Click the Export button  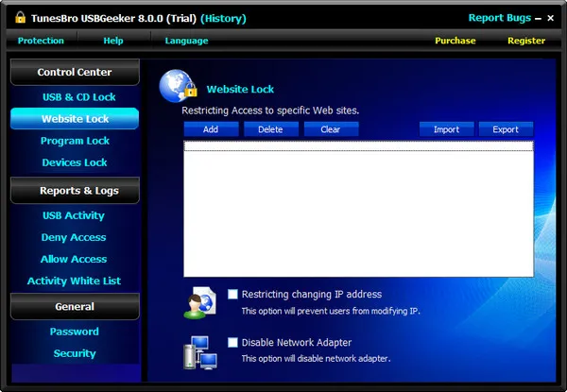[x=506, y=129]
